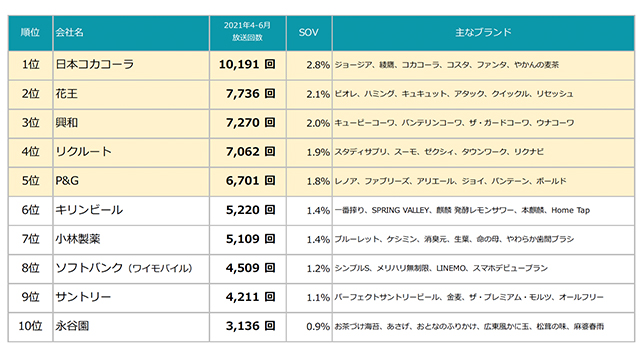Click the キリンビール company name
Image resolution: width=640 pixels, height=360 pixels.
[89, 210]
